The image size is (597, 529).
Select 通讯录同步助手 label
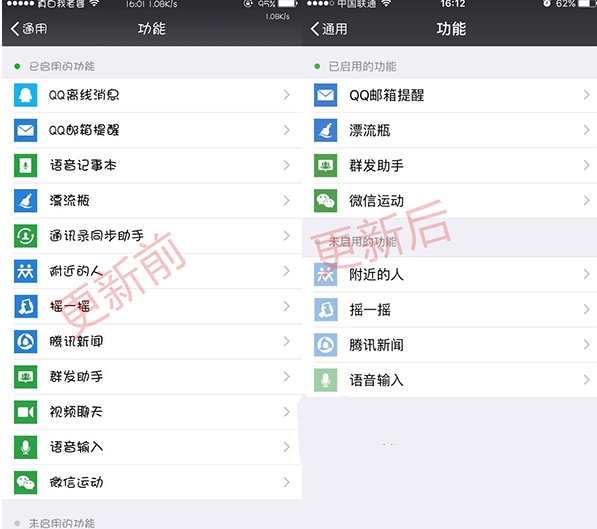point(97,236)
